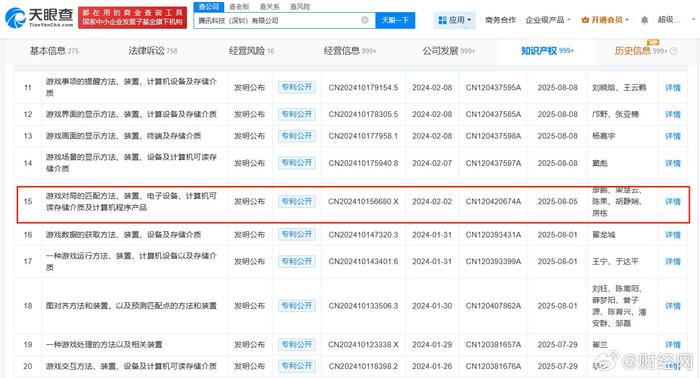Select the 查关系 search mode tab

pyautogui.click(x=269, y=7)
